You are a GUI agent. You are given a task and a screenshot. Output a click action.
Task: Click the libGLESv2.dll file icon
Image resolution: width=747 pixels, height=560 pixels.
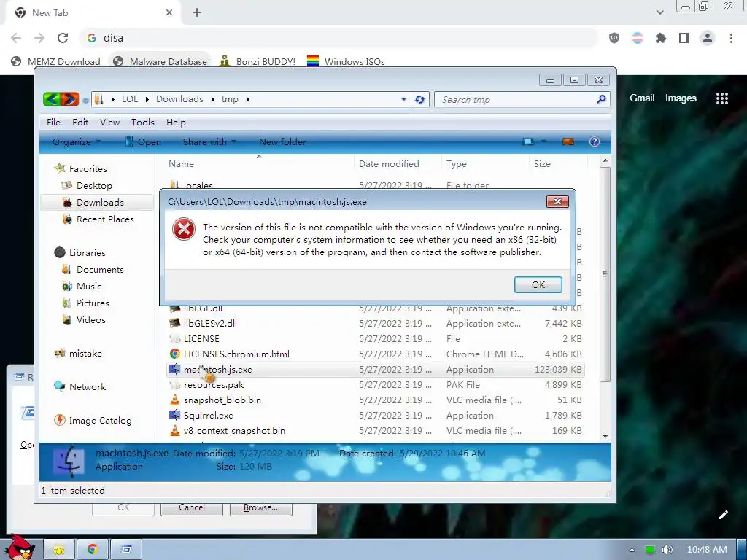point(175,323)
